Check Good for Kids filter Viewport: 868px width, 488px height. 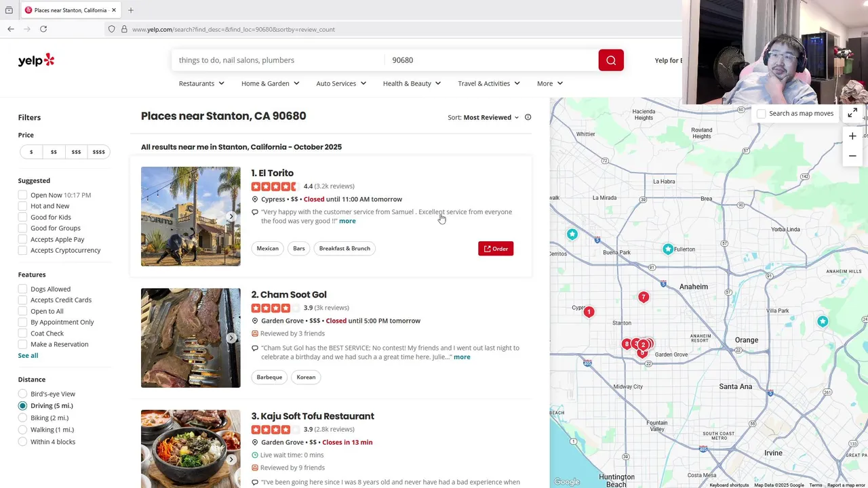tap(22, 217)
